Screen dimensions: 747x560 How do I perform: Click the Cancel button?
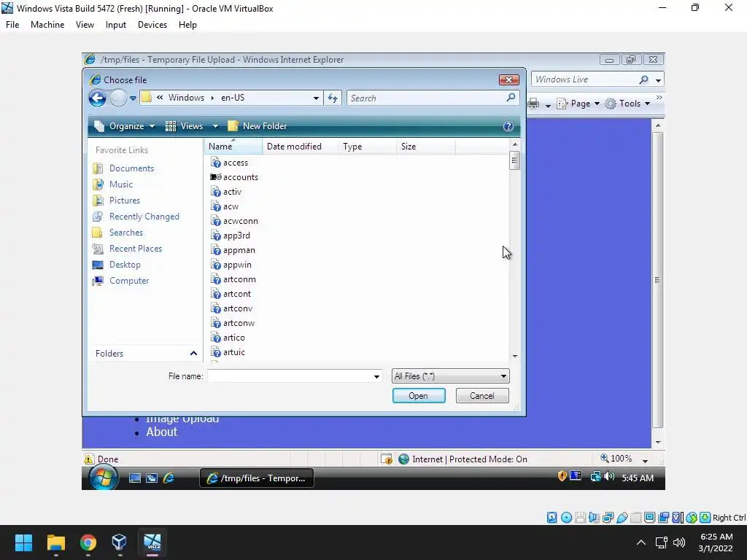tap(482, 396)
